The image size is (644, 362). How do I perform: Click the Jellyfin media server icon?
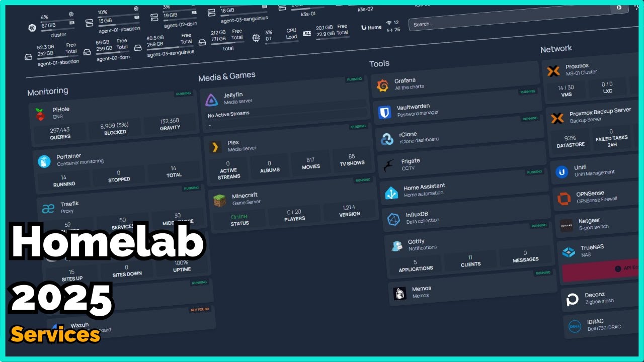pyautogui.click(x=212, y=100)
